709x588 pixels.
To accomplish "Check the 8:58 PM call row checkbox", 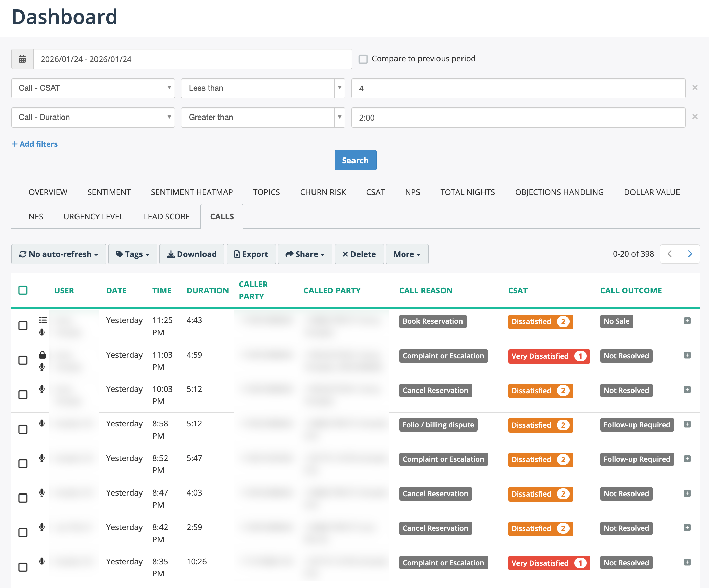I will pos(23,429).
